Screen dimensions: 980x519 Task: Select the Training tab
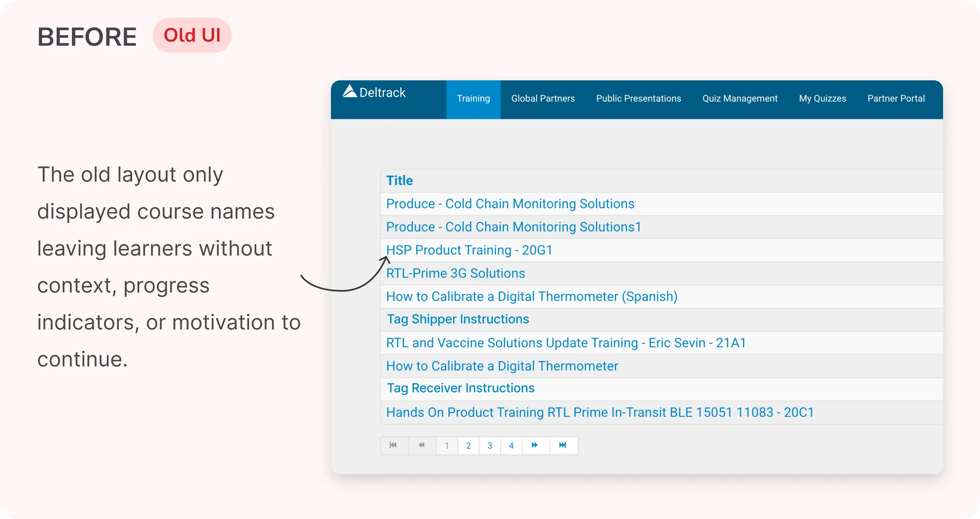(x=473, y=99)
